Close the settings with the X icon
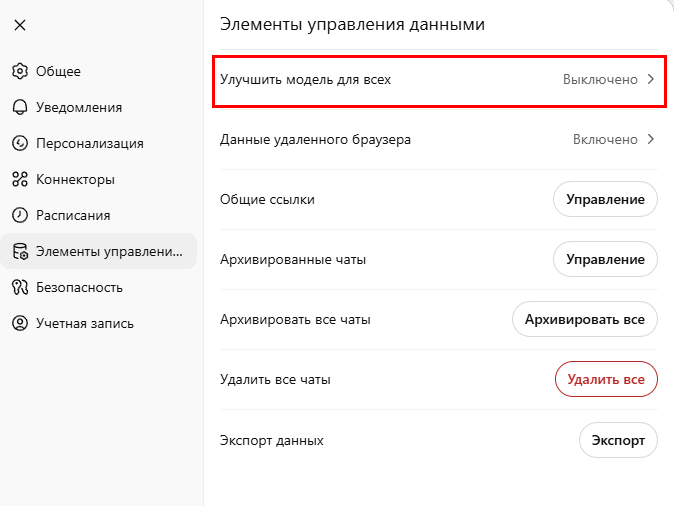This screenshot has height=506, width=674. (20, 25)
